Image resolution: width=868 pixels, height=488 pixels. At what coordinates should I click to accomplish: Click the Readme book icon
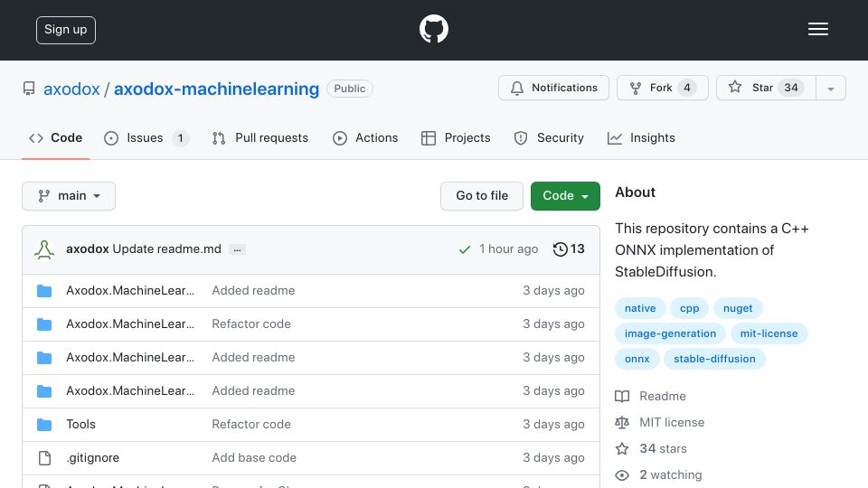(622, 396)
